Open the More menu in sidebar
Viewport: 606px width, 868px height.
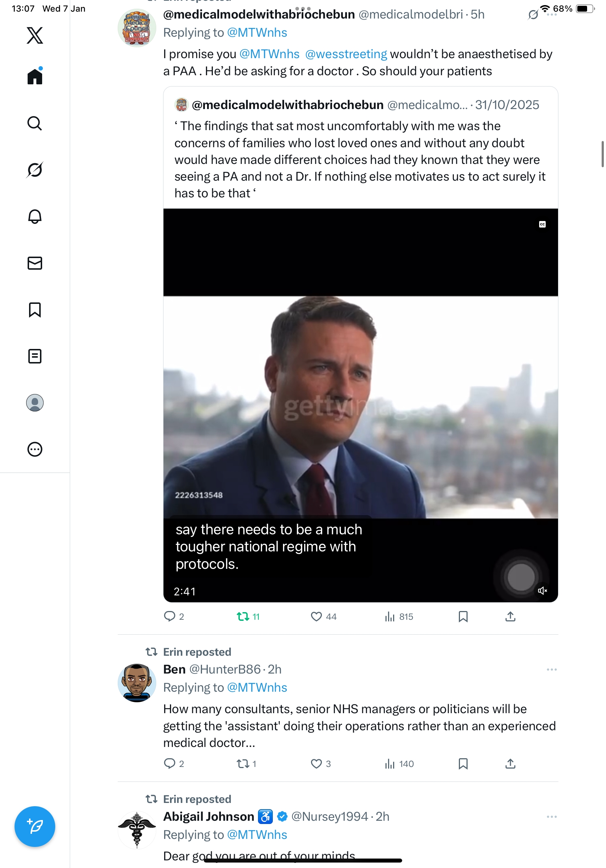click(35, 450)
